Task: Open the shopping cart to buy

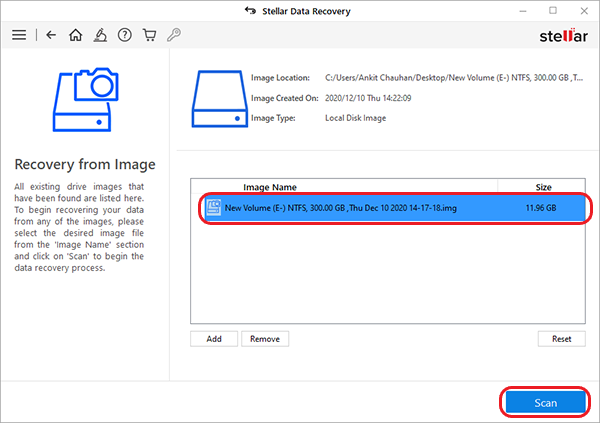Action: coord(151,35)
